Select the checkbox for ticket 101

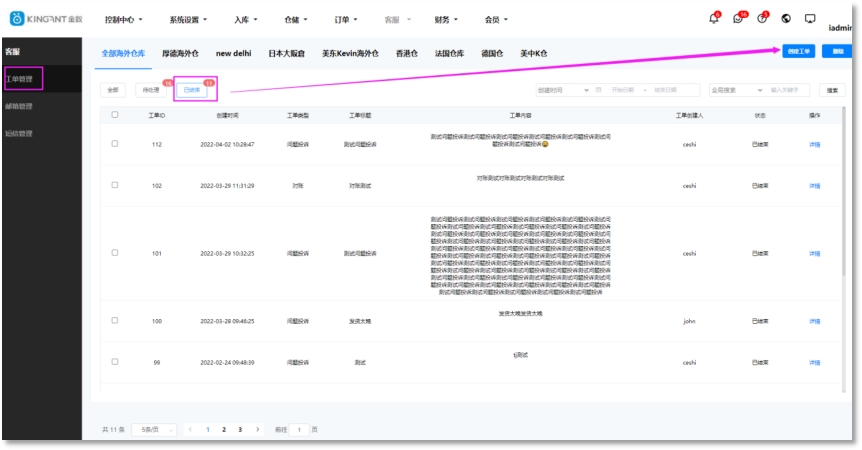coord(115,253)
